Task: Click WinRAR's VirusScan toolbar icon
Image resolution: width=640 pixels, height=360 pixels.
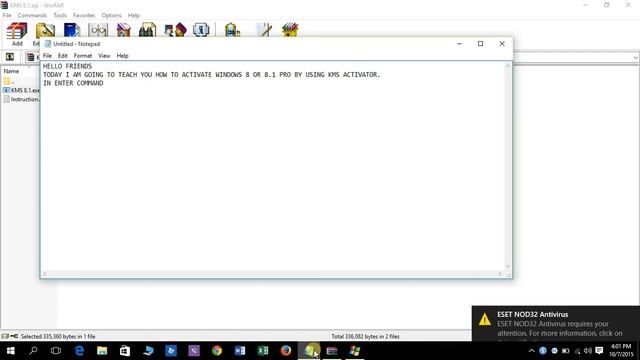Action: coord(232,31)
